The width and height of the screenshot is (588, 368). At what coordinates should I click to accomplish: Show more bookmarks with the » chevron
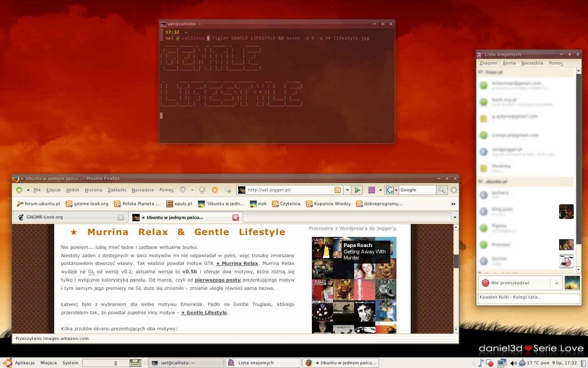453,204
